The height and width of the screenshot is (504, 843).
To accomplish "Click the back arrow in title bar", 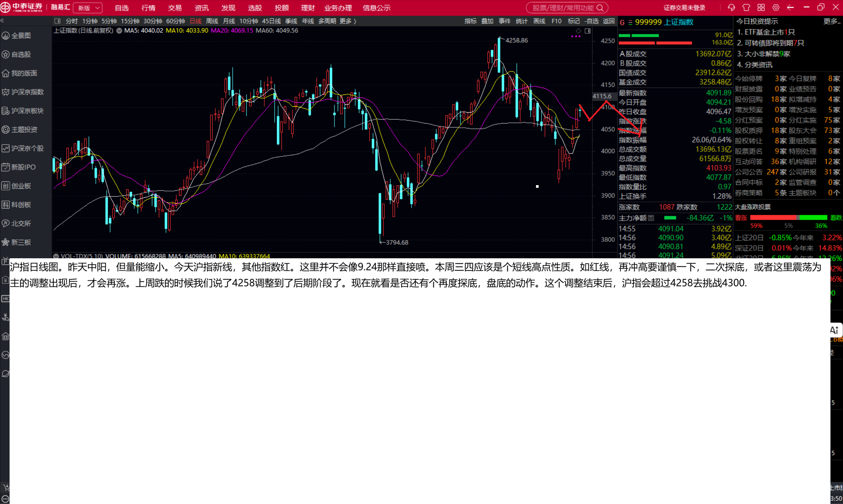I will tap(791, 8).
